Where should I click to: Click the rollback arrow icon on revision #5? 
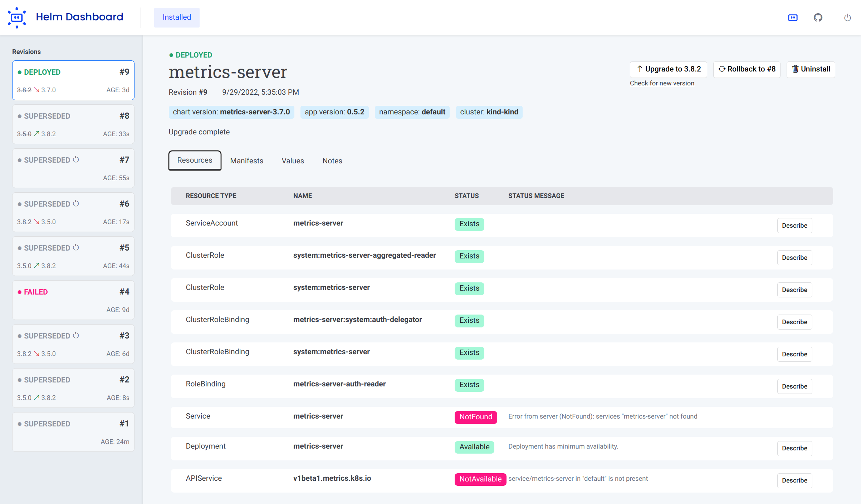(76, 247)
